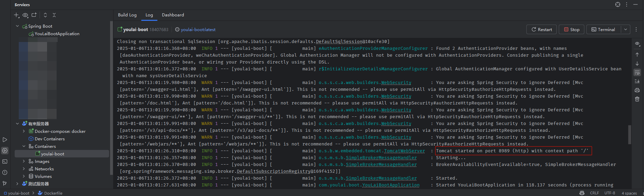644x196 pixels.
Task: Toggle the services view options eye icon
Action: [x=25, y=15]
